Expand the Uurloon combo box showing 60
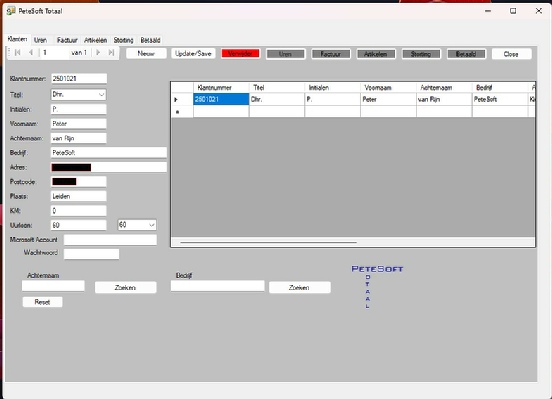The image size is (552, 399). [152, 225]
